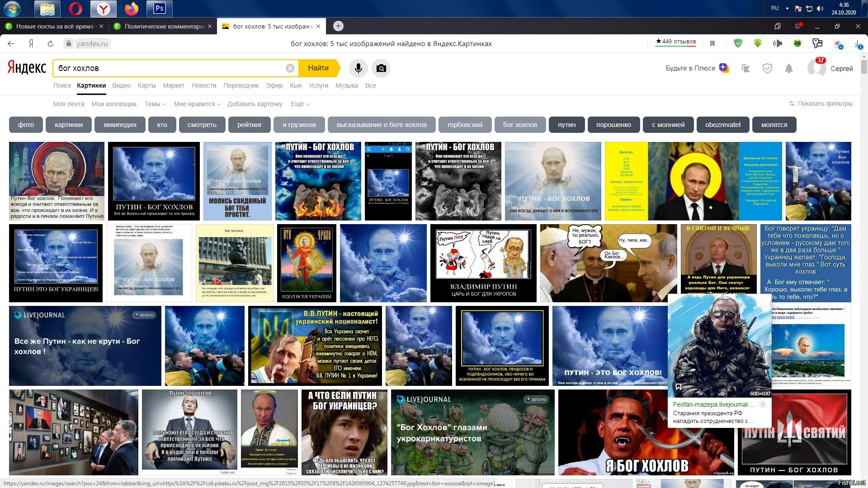
Task: Bookmark the page with the bookmark icon
Action: click(712, 43)
